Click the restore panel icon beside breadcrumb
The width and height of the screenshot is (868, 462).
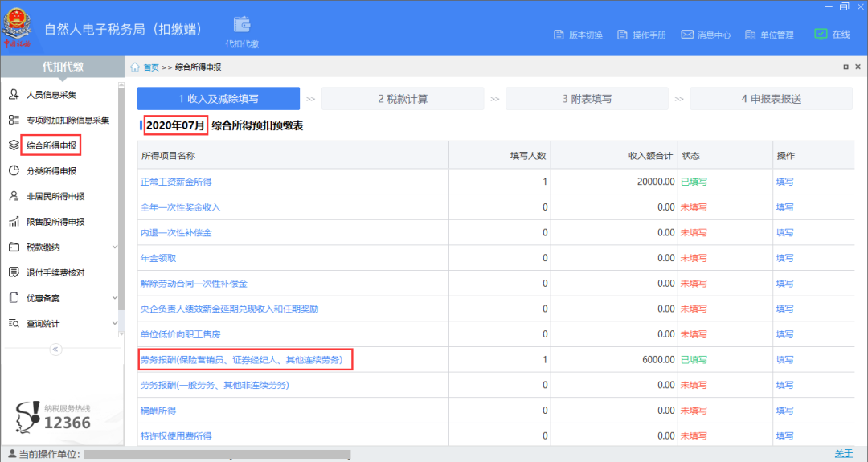[x=845, y=67]
